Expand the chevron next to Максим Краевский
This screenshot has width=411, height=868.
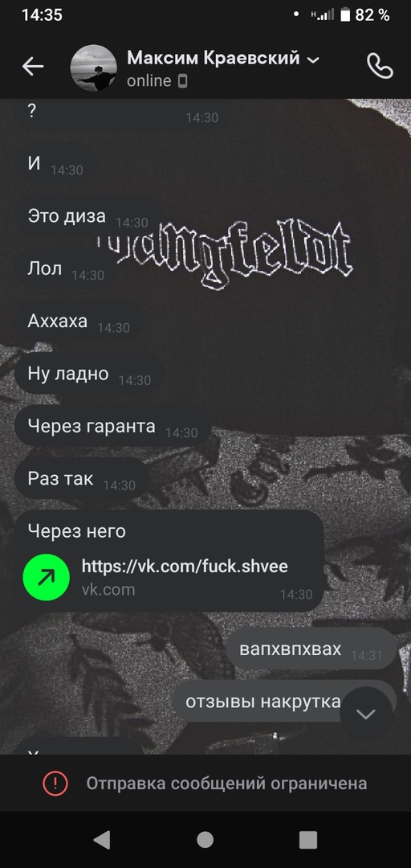[313, 59]
